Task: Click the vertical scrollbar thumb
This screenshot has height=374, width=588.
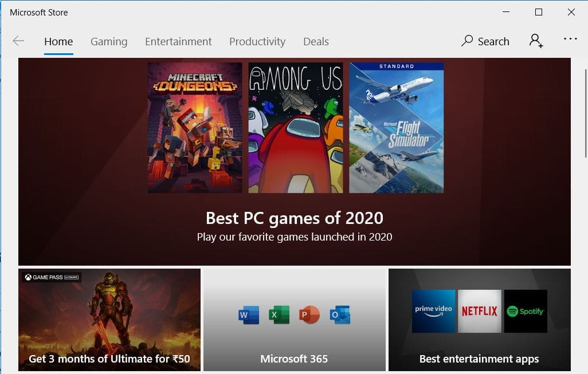Action: click(x=585, y=113)
